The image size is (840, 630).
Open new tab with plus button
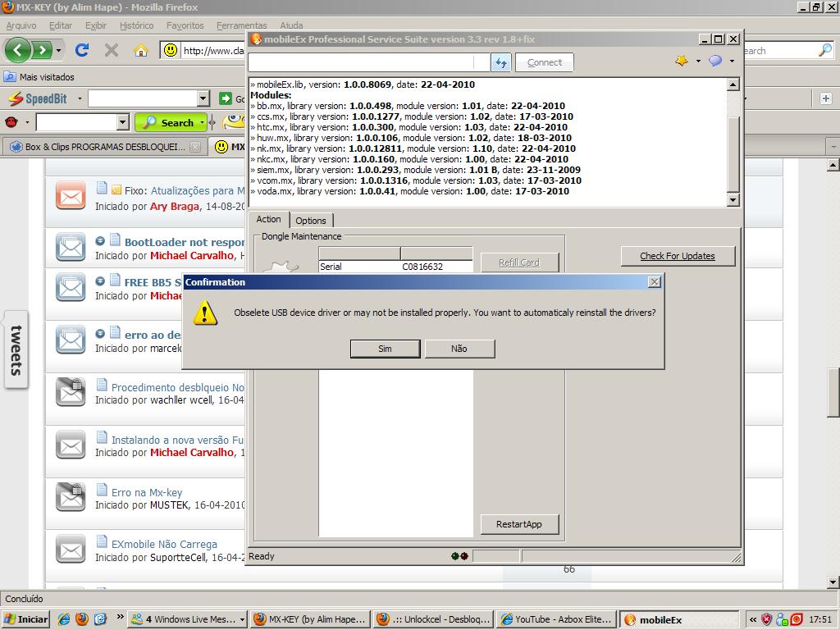pyautogui.click(x=825, y=98)
